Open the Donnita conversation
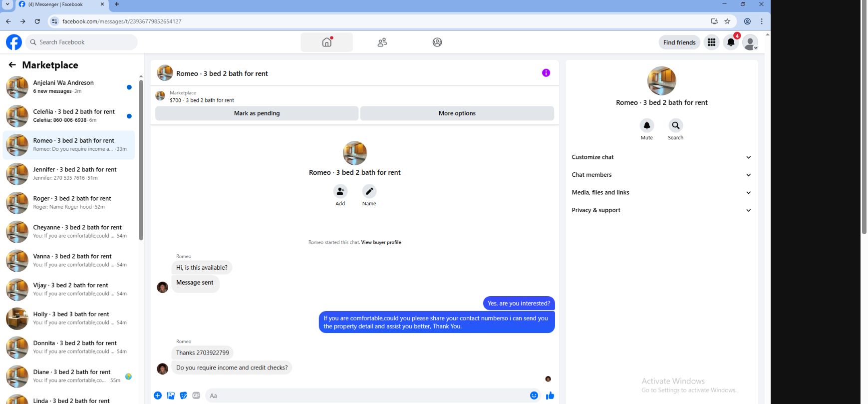The height and width of the screenshot is (404, 868). (x=69, y=348)
